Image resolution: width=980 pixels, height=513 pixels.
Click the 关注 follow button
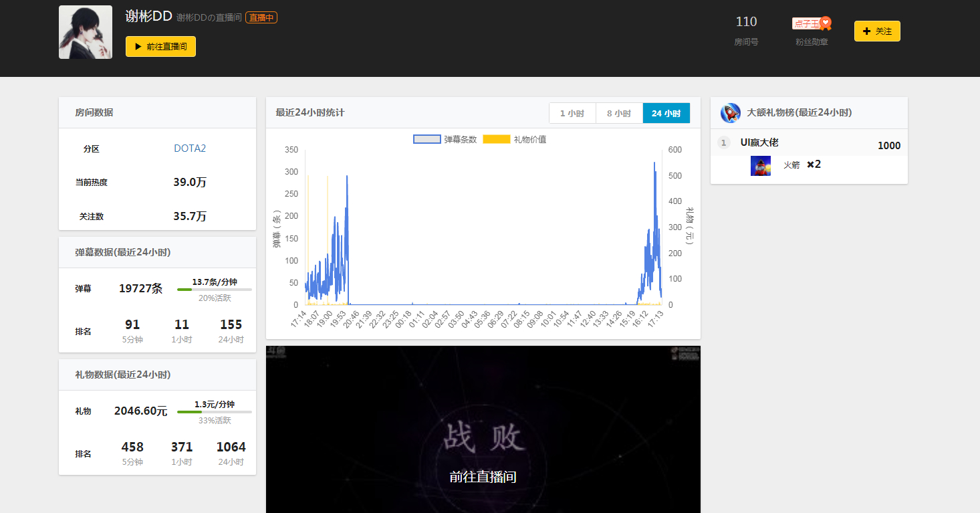pos(877,31)
